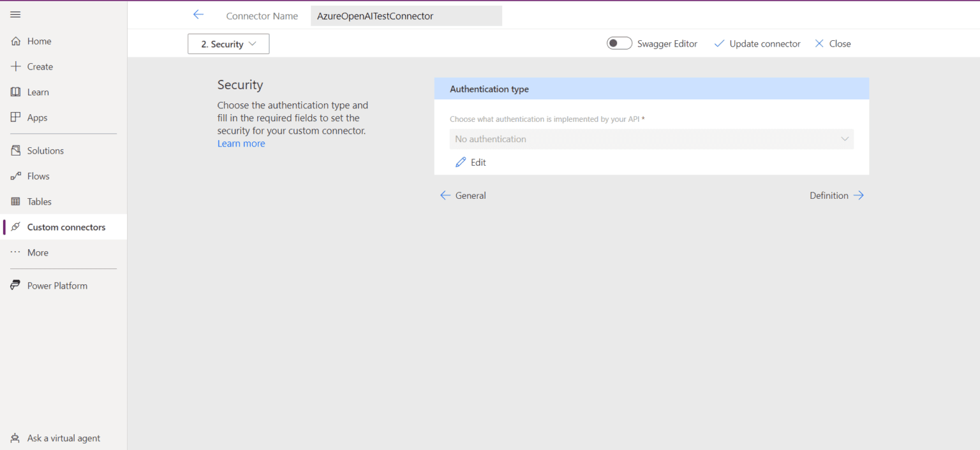The height and width of the screenshot is (450, 980).
Task: Go to the Definition step
Action: (x=836, y=195)
